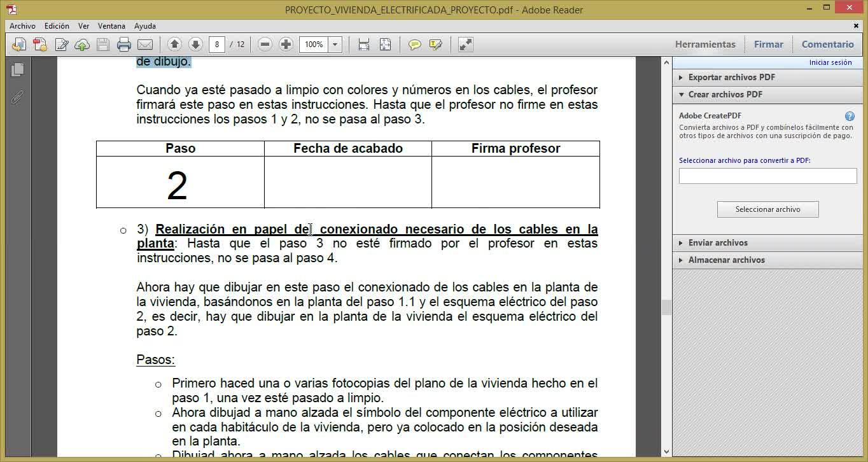Screen dimensions: 868x462
Task: Open the zoom percentage dropdown
Action: pos(335,45)
